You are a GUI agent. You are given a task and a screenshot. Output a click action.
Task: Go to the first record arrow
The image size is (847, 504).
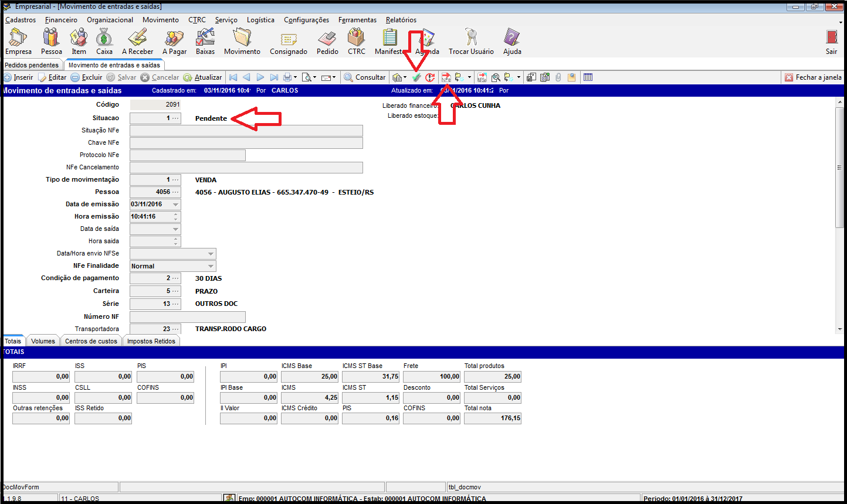233,77
